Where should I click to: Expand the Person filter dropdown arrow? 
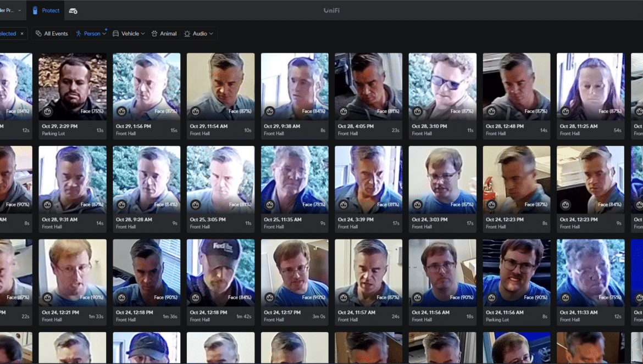[x=104, y=34]
